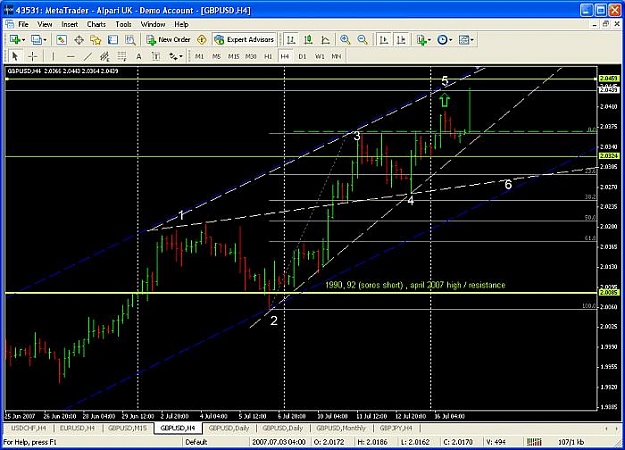
Task: Select the Text Label (T) tool
Action: click(x=156, y=56)
